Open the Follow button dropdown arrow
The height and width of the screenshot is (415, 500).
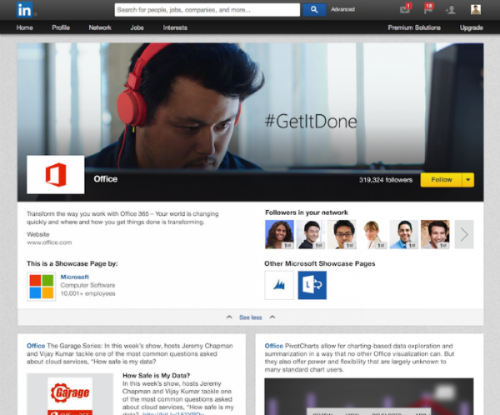(468, 180)
